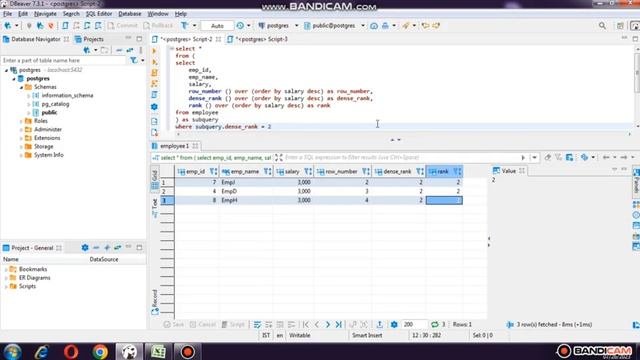
Task: Expand the Storage folder
Action: point(21,147)
